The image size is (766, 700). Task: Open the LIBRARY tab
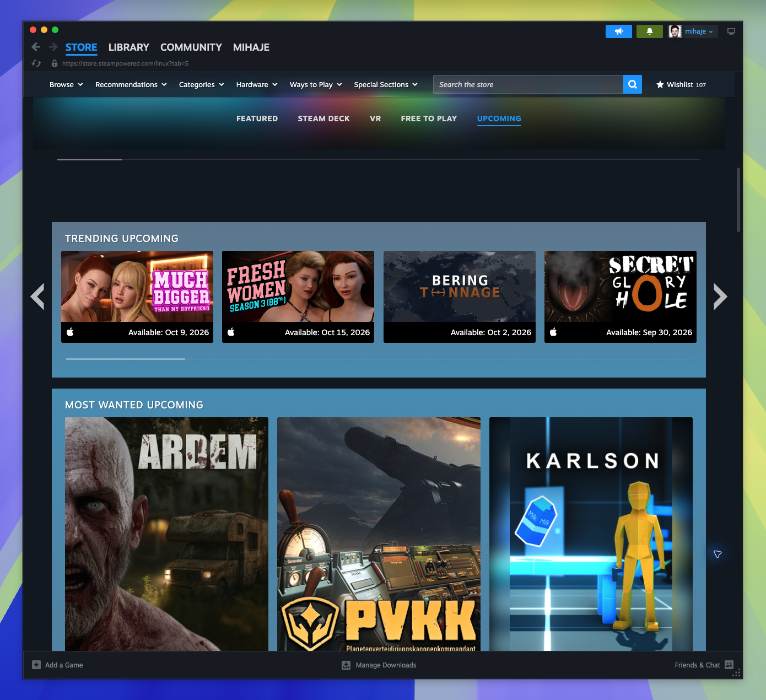129,47
